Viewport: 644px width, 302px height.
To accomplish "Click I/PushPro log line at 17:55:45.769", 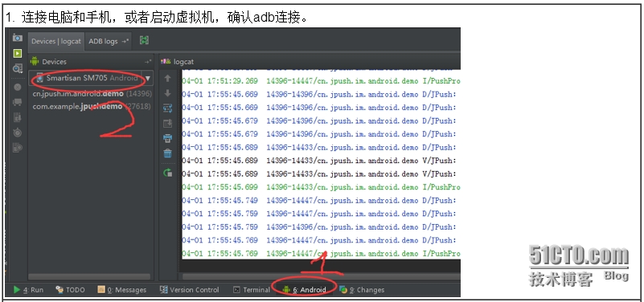I will (321, 254).
